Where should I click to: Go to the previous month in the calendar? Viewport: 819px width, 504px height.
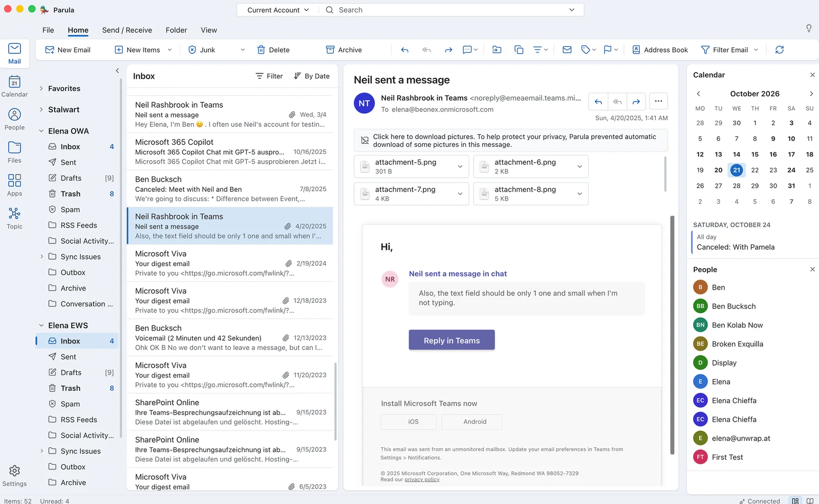698,94
